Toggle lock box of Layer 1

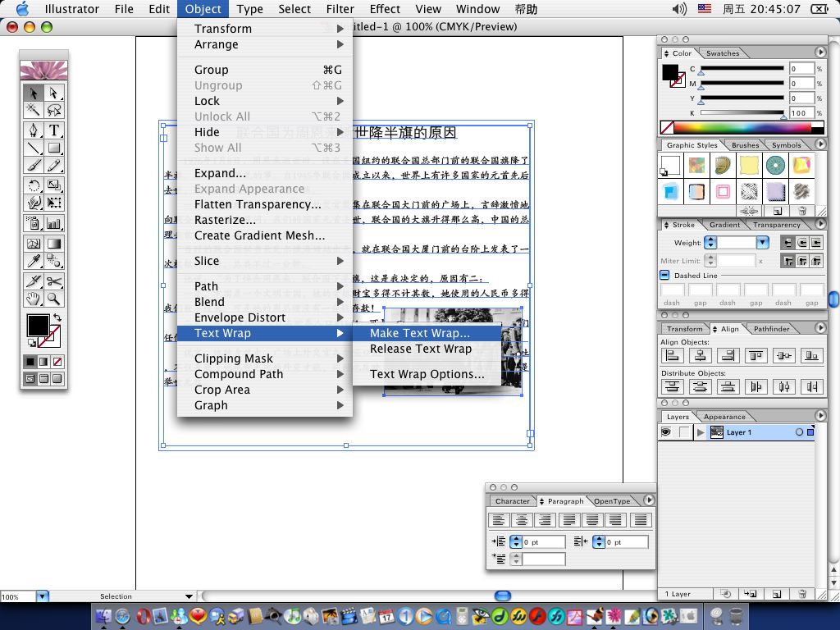click(x=684, y=431)
